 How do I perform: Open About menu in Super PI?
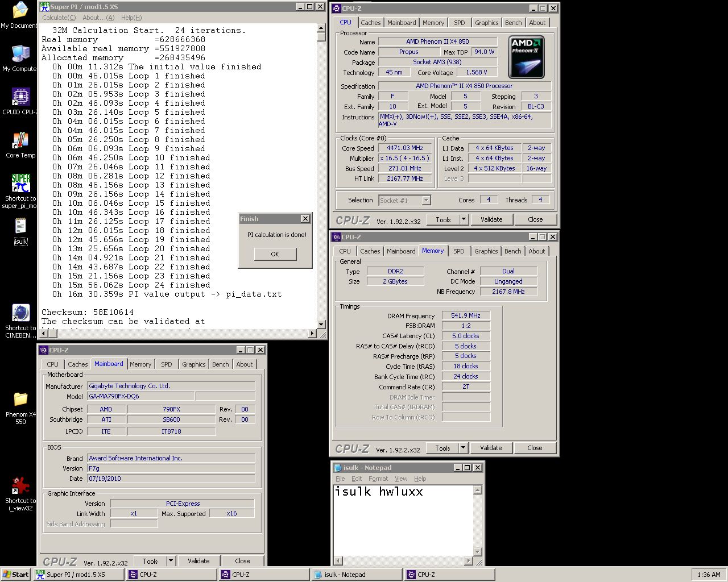pos(98,18)
